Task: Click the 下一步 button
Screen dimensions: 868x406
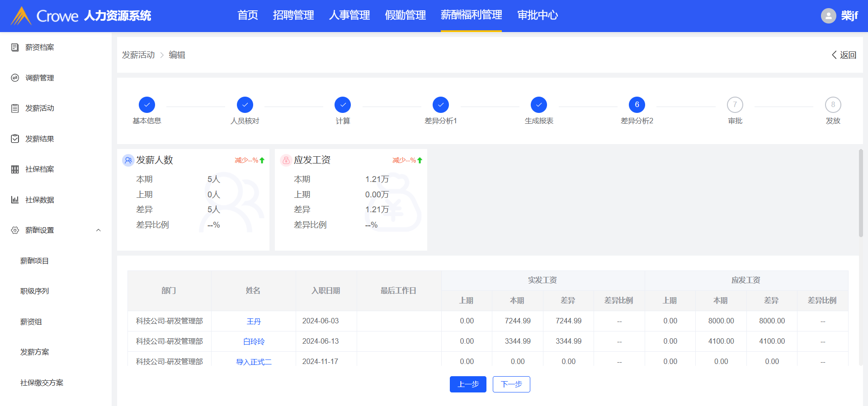Action: pyautogui.click(x=511, y=384)
